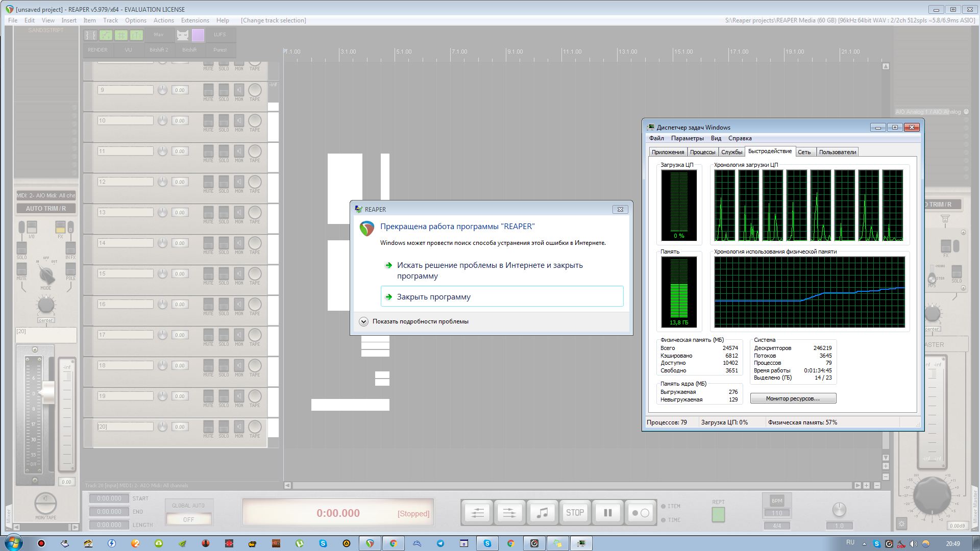
Task: Toggle the grid lines toolbar icon
Action: click(121, 35)
